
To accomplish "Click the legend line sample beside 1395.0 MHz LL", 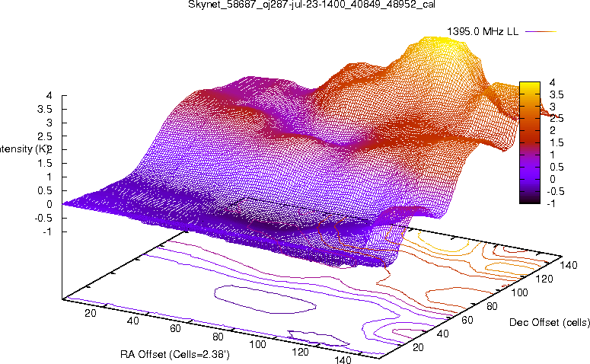I will click(541, 32).
